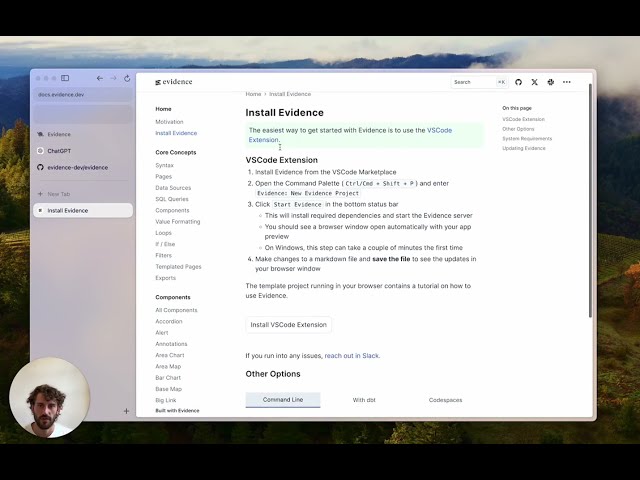Screen dimensions: 640x480
Task: Open Base Map component page
Action: (169, 389)
